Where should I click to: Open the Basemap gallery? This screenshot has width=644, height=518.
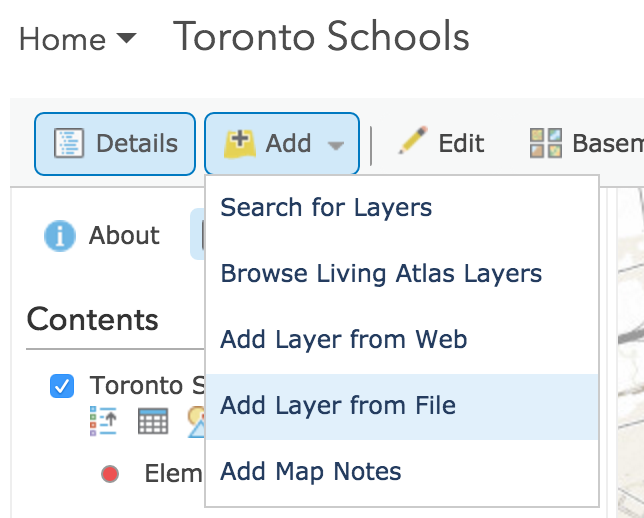click(586, 143)
